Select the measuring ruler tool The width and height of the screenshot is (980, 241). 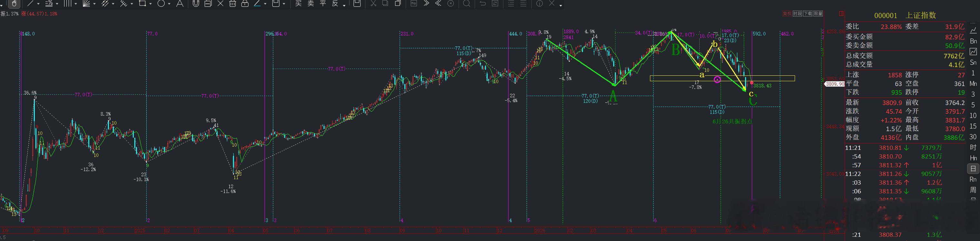point(124,4)
